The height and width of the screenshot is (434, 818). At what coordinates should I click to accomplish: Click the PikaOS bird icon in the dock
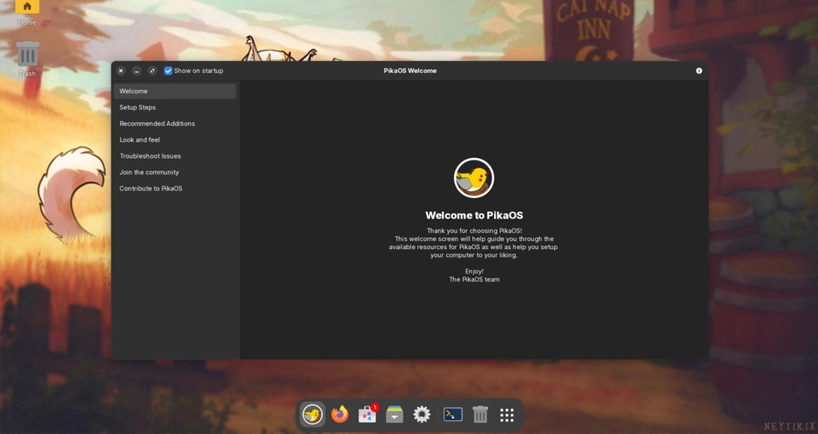[312, 414]
